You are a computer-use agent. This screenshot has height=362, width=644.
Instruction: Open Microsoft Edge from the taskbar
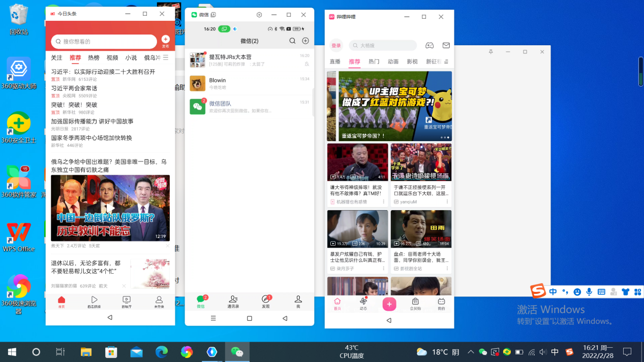162,352
